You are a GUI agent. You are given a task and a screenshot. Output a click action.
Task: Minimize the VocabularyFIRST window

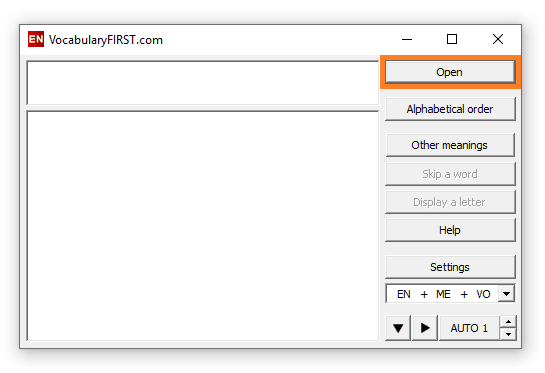[407, 39]
